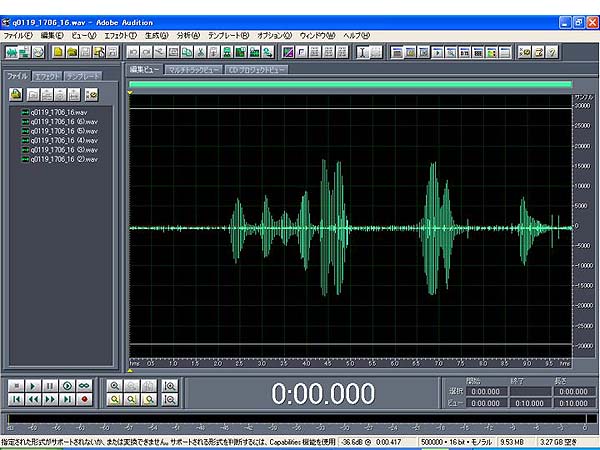The width and height of the screenshot is (600, 450).
Task: Switch to the エフェクト panel tab
Action: tap(48, 76)
